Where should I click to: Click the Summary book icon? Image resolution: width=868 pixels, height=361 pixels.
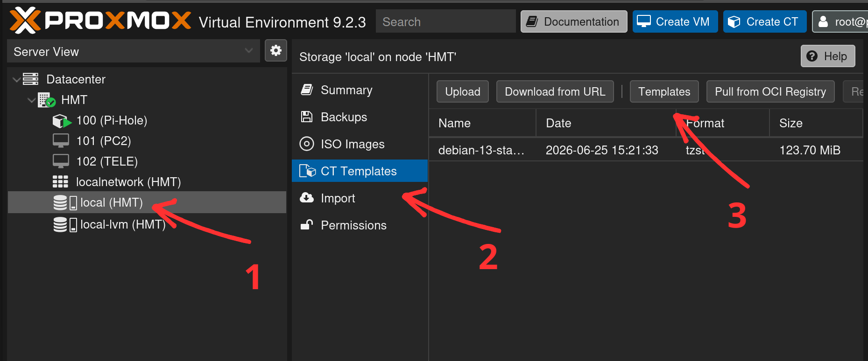(x=307, y=90)
